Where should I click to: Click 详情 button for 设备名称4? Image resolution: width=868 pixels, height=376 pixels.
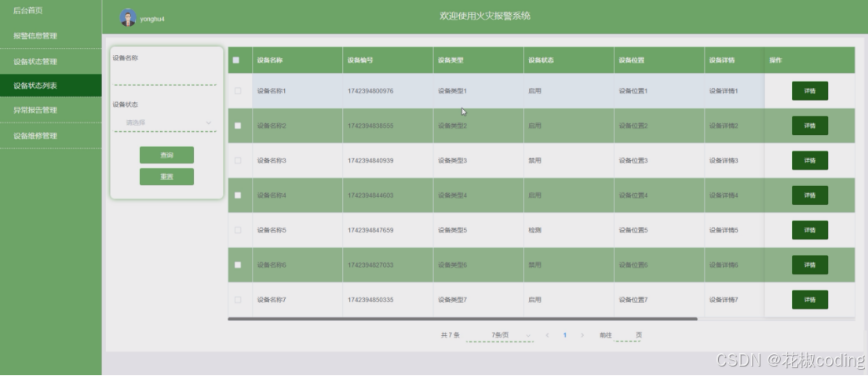pyautogui.click(x=810, y=195)
